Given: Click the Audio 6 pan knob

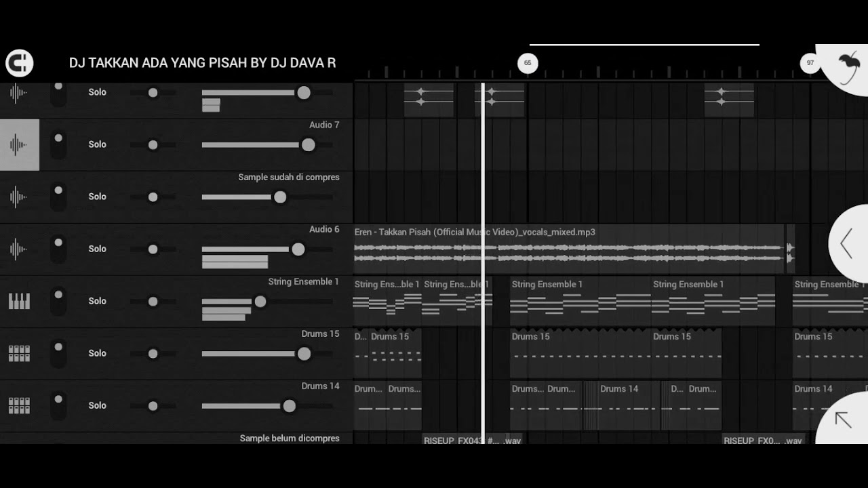Looking at the screenshot, I should tap(153, 249).
